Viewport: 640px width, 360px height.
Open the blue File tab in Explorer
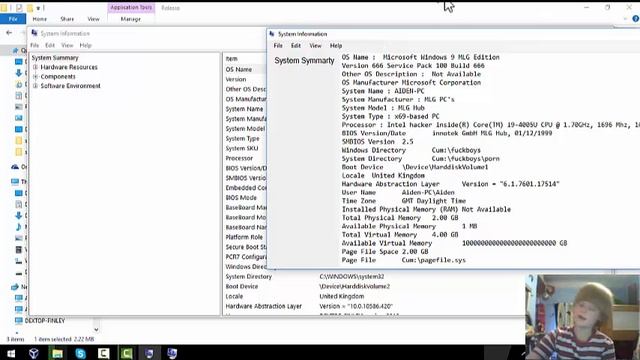(13, 19)
